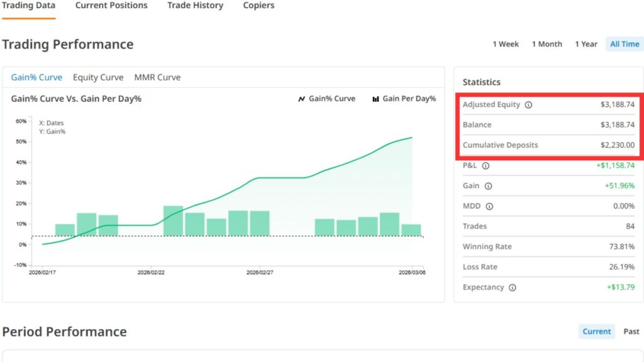Select the 1 Month time range
Image resolution: width=644 pixels, height=362 pixels.
click(547, 44)
